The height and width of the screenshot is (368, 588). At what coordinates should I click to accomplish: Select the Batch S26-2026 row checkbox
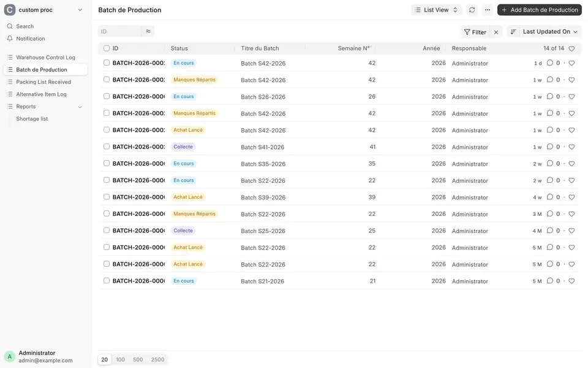coord(107,96)
